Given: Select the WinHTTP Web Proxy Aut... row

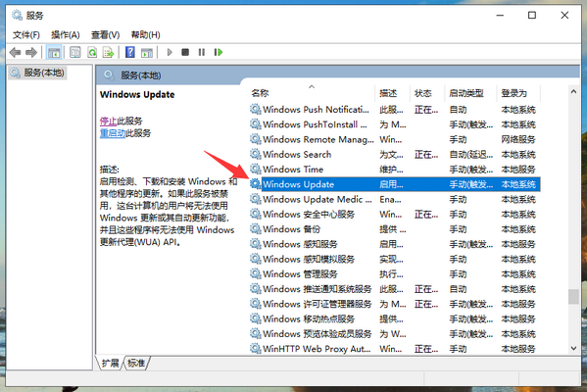Looking at the screenshot, I should [395, 349].
